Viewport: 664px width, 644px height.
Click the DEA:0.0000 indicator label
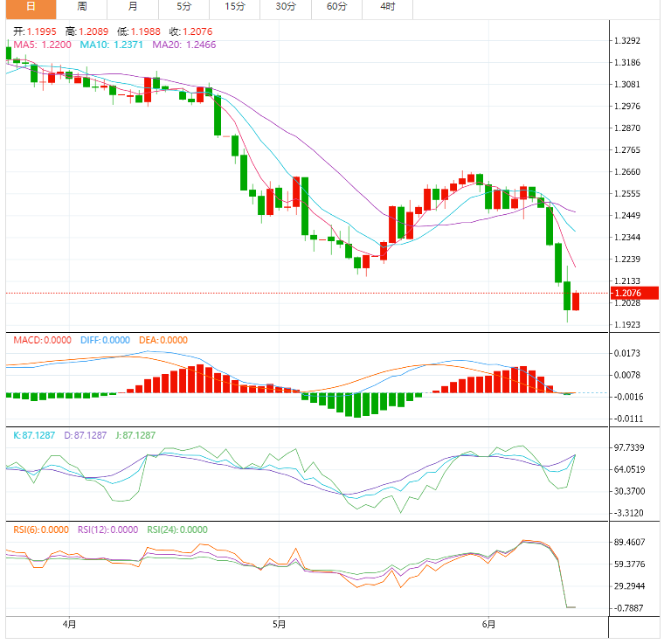163,341
